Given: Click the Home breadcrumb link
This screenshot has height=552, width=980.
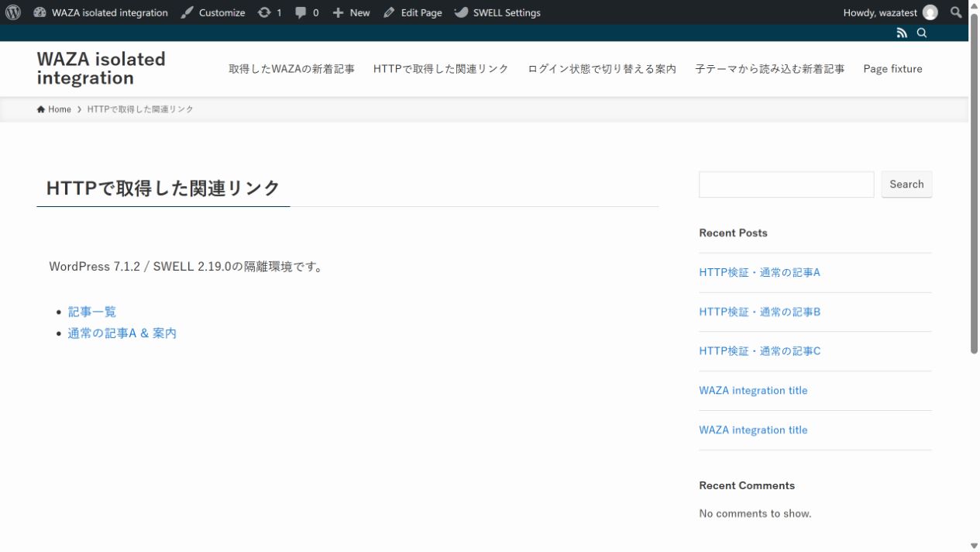Looking at the screenshot, I should pos(54,109).
